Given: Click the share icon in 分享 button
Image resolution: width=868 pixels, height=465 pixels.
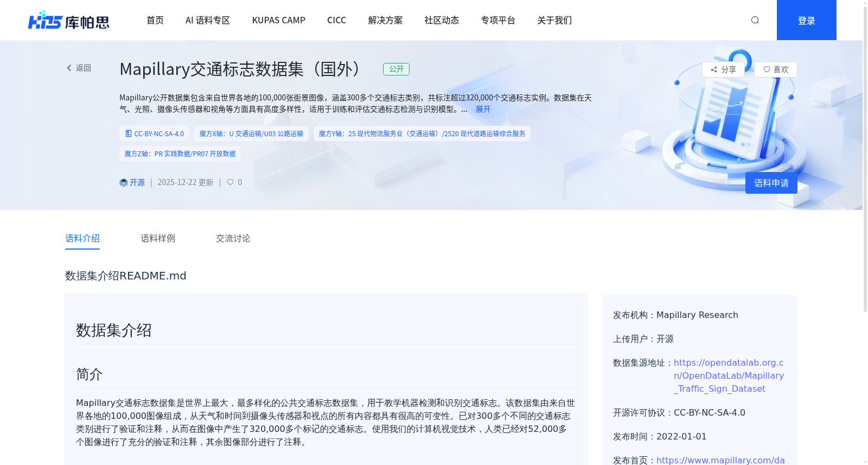Looking at the screenshot, I should point(714,69).
